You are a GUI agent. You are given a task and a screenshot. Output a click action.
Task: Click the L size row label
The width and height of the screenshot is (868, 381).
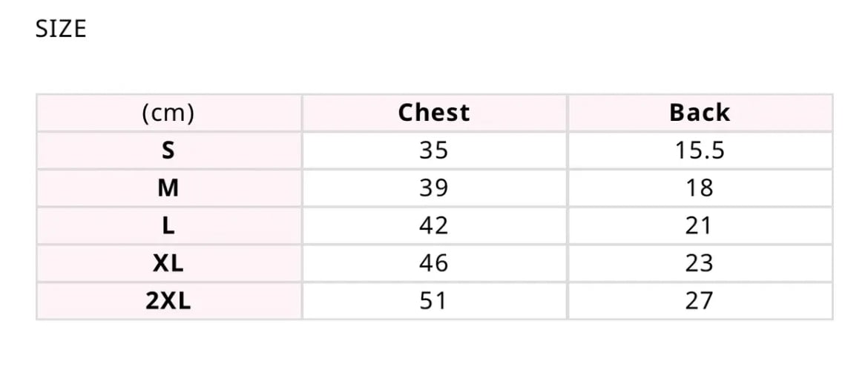(x=168, y=225)
